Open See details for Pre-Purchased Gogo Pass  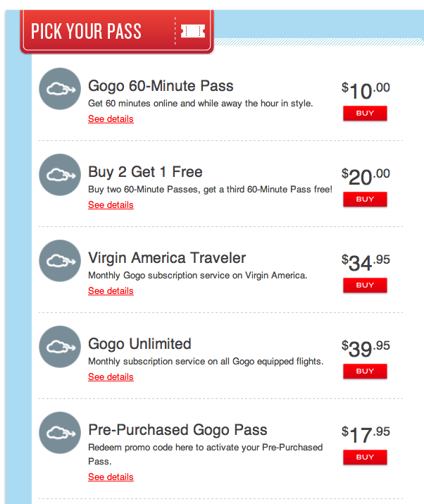[111, 477]
